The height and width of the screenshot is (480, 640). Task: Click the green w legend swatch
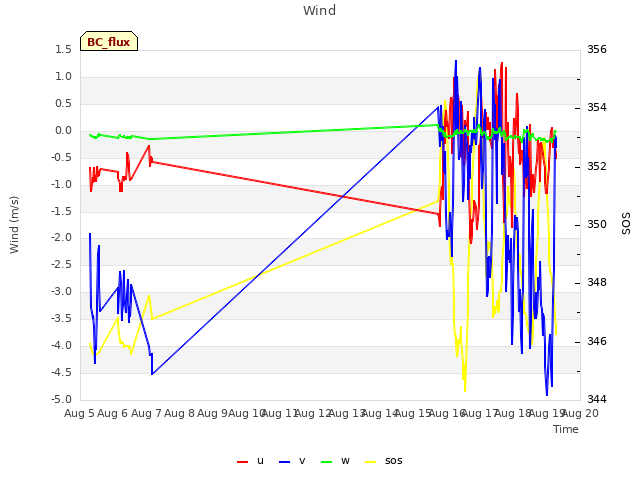327,462
